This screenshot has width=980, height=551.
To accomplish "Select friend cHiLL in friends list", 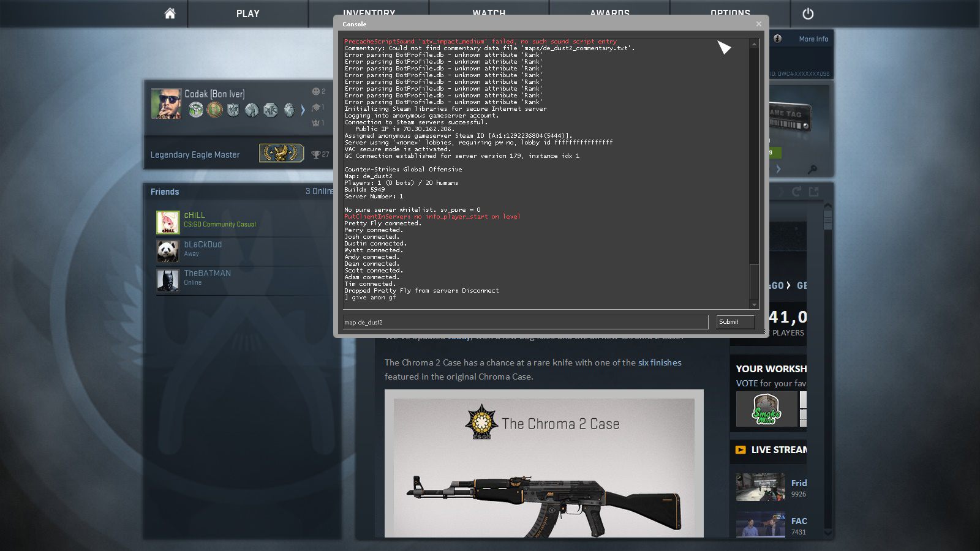I will [245, 222].
